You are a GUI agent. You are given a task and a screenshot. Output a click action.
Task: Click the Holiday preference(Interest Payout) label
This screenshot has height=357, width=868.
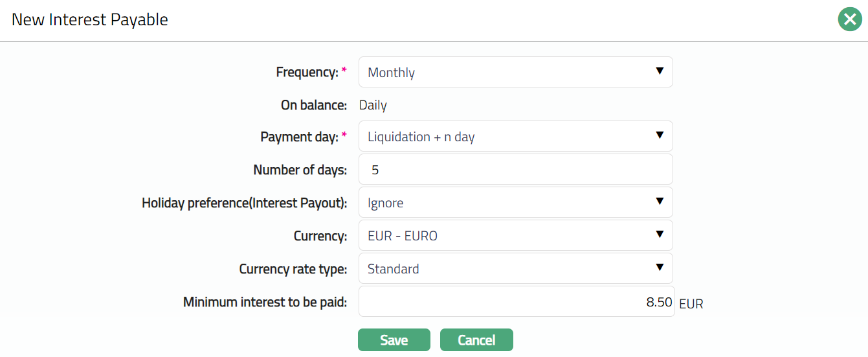[244, 203]
